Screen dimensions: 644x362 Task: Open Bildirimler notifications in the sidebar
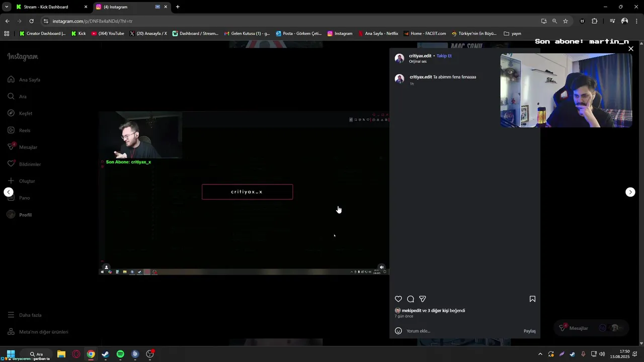click(24, 164)
